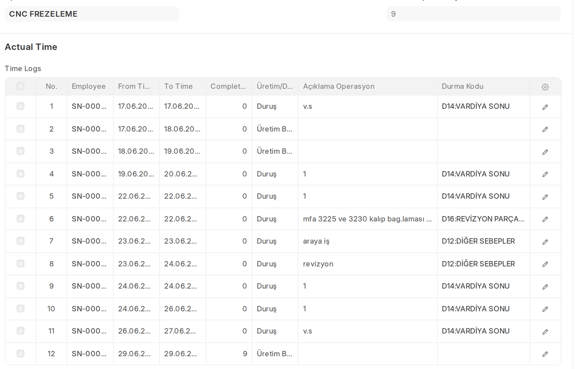Click the Duruş cell in row 4
Screen dimensions: 588x369
275,174
